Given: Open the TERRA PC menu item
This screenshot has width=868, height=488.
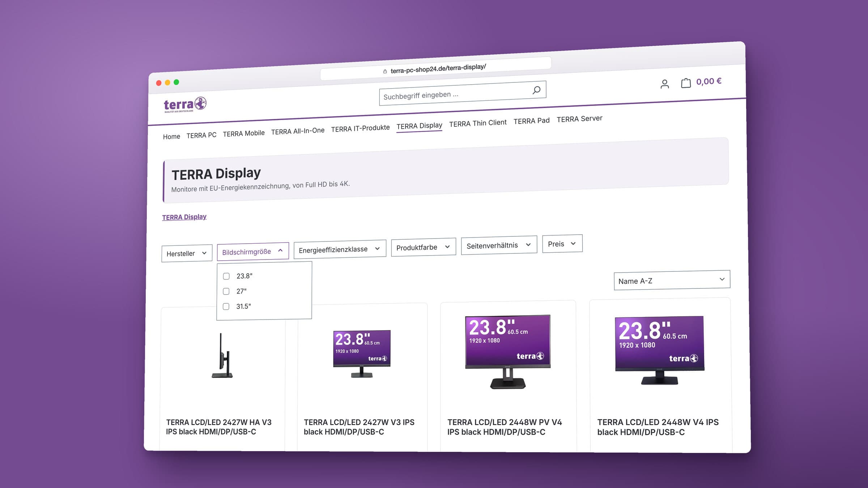Looking at the screenshot, I should pyautogui.click(x=201, y=135).
